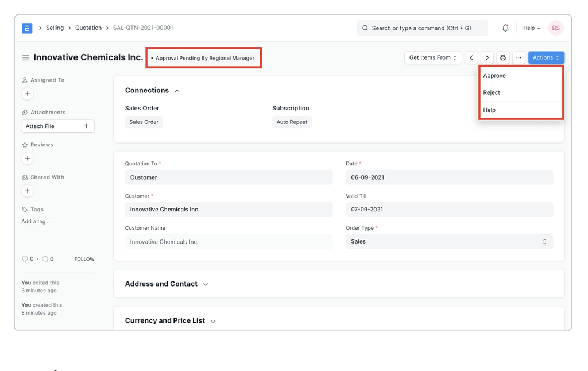Screen dimensions: 588x371
Task: Click the ERPNext logo icon
Action: click(26, 28)
